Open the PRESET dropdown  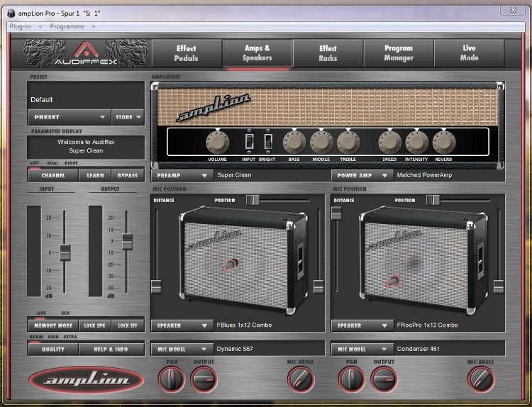tap(70, 117)
